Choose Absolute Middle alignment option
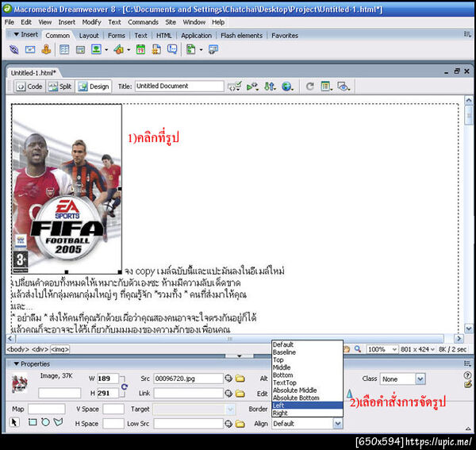The width and height of the screenshot is (476, 450). point(307,390)
